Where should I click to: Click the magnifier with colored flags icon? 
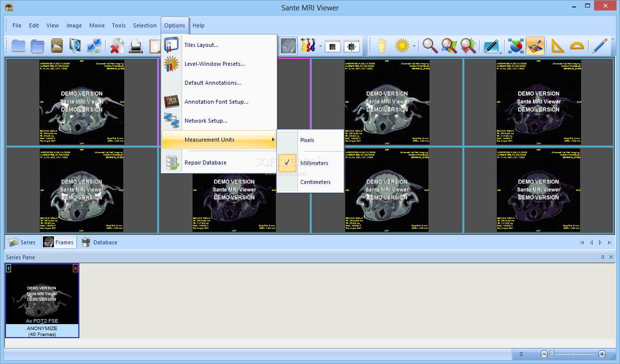[449, 46]
